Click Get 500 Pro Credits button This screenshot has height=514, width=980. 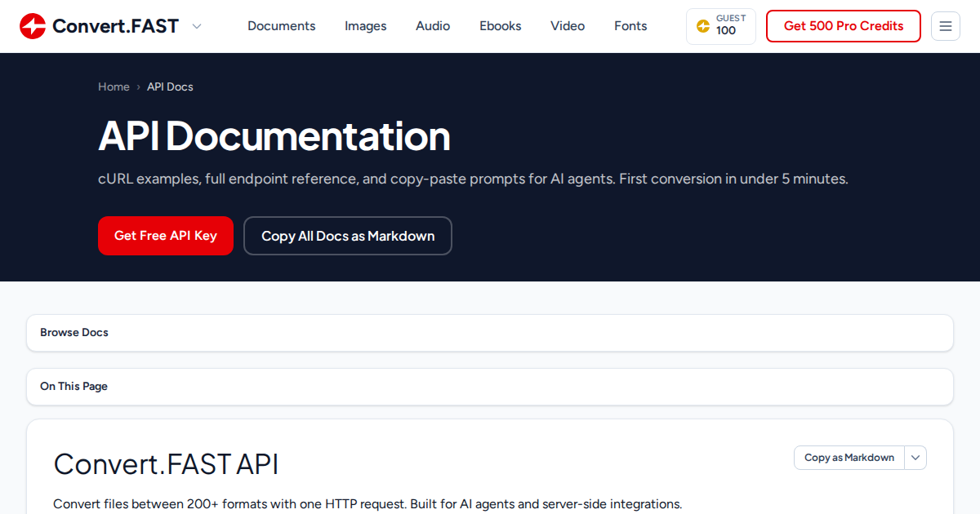(844, 26)
